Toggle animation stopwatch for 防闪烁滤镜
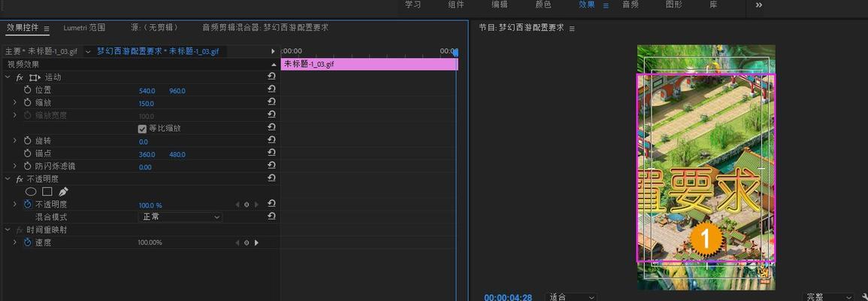This screenshot has width=868, height=301. [x=28, y=166]
